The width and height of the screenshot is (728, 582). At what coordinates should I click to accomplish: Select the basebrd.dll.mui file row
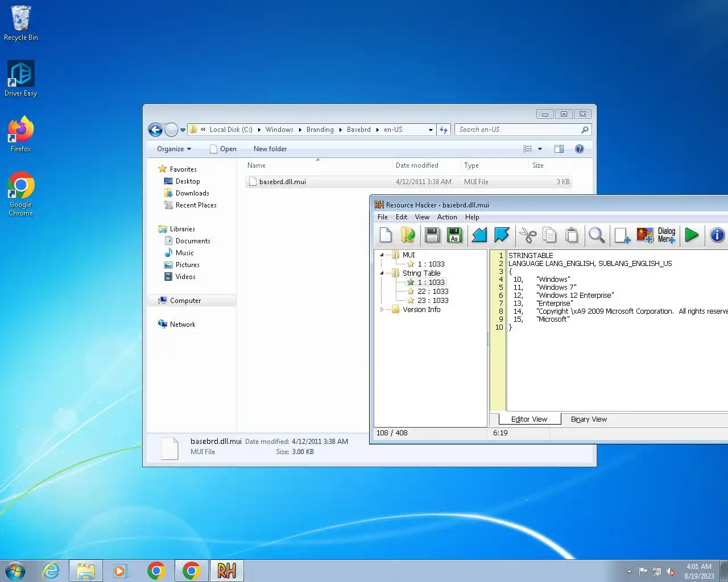click(408, 182)
